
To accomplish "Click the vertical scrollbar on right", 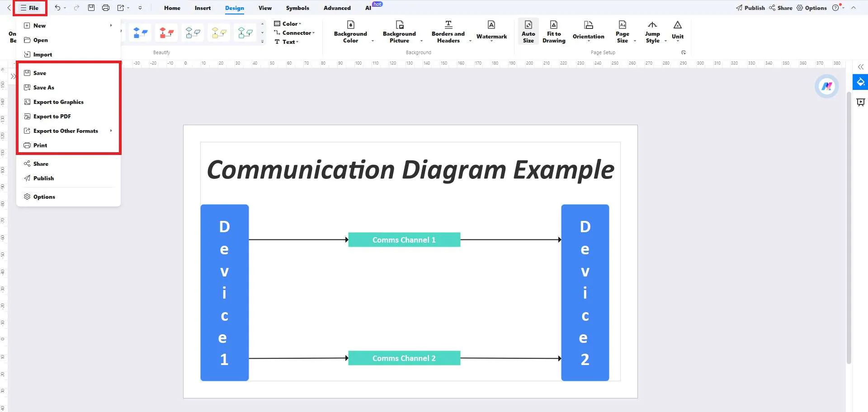I will [x=849, y=227].
